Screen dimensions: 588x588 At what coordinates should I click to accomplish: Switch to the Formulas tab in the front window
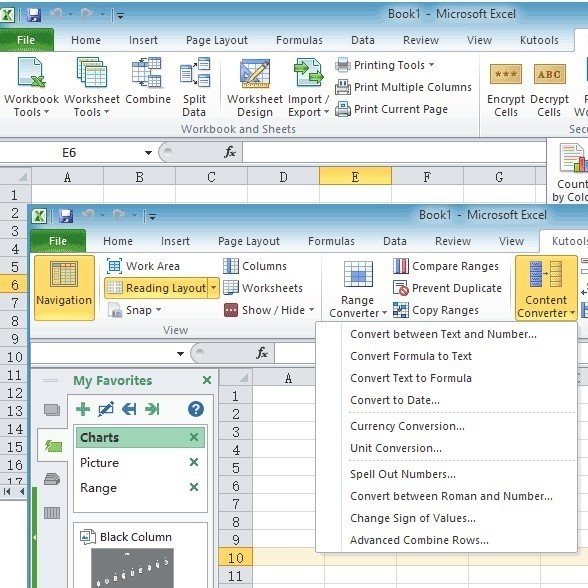[331, 241]
